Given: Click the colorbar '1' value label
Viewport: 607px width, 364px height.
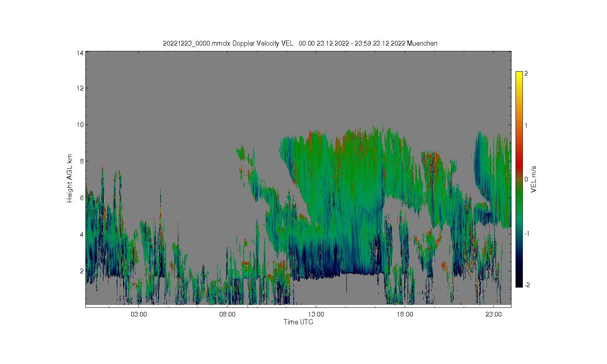Looking at the screenshot, I should [x=526, y=125].
